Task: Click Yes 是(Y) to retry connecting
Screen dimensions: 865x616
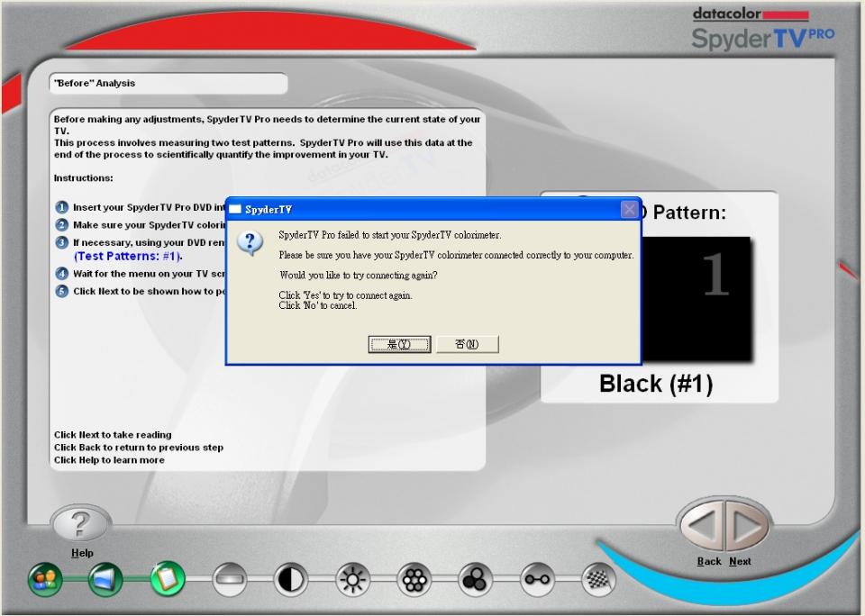Action: [399, 344]
